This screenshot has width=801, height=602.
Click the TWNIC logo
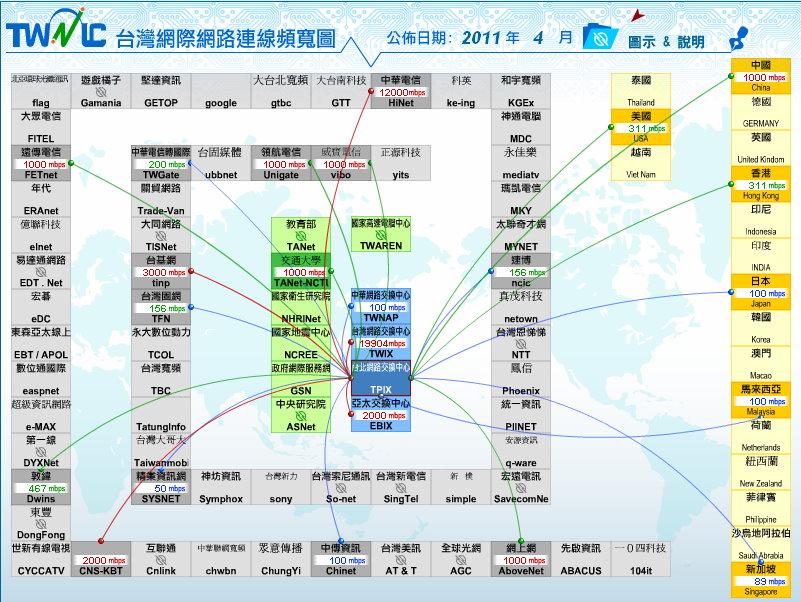(x=56, y=29)
